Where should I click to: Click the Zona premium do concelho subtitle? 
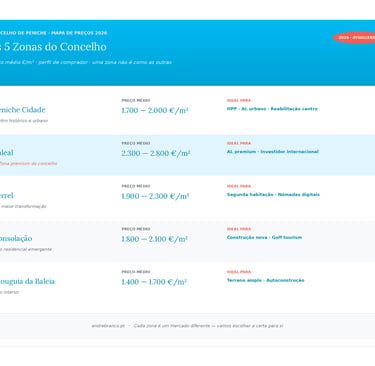29,164
